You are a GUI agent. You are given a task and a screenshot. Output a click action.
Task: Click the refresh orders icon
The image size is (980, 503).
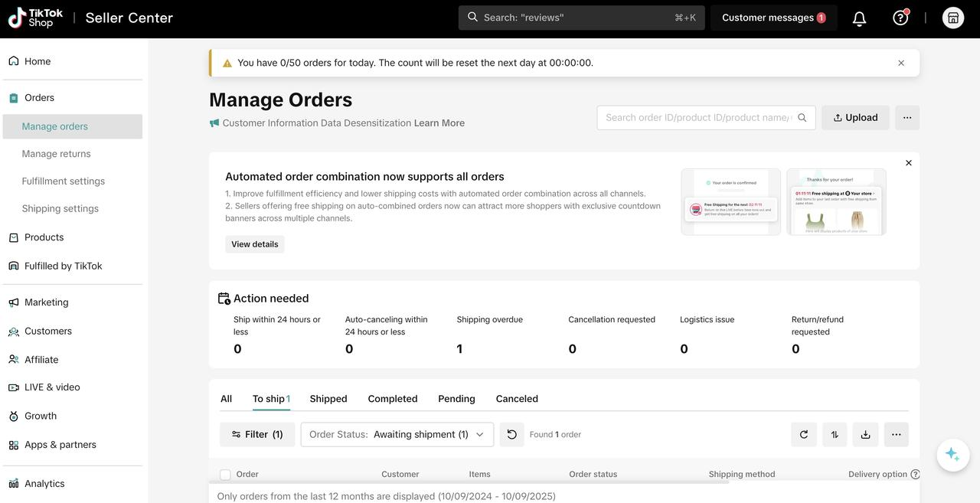[x=803, y=435]
